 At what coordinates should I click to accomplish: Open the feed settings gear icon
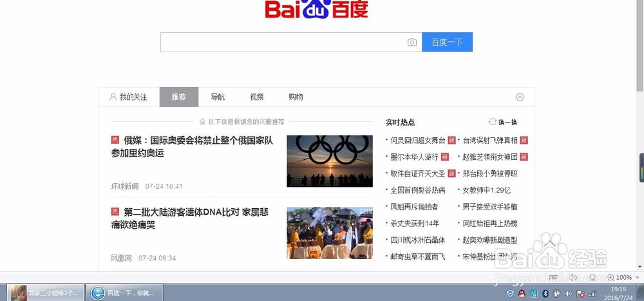point(520,97)
